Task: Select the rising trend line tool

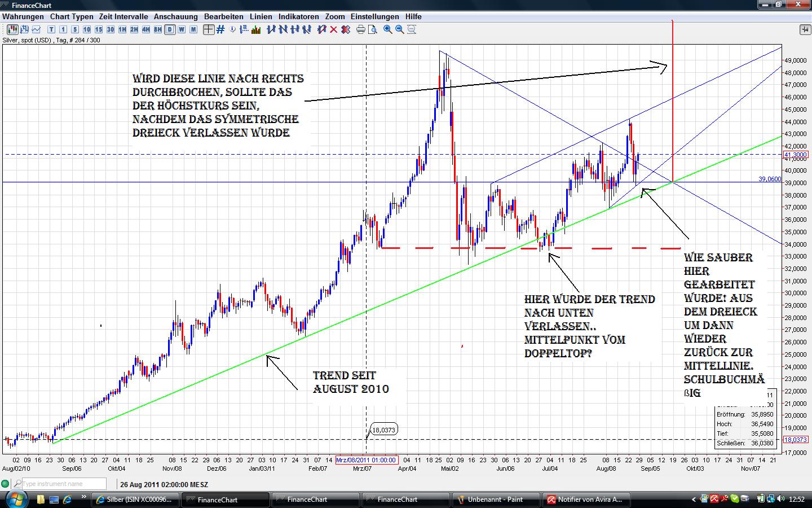Action: tap(272, 29)
